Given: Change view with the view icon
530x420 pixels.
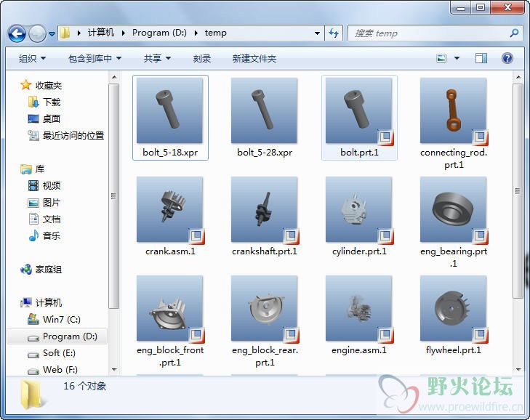Looking at the screenshot, I should (441, 58).
